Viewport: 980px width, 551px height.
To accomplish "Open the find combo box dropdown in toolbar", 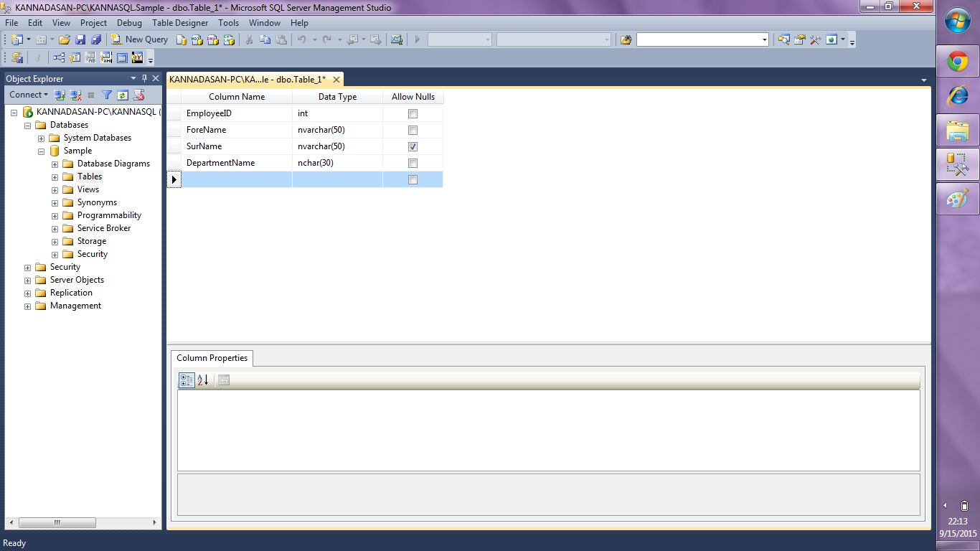I will (x=764, y=39).
